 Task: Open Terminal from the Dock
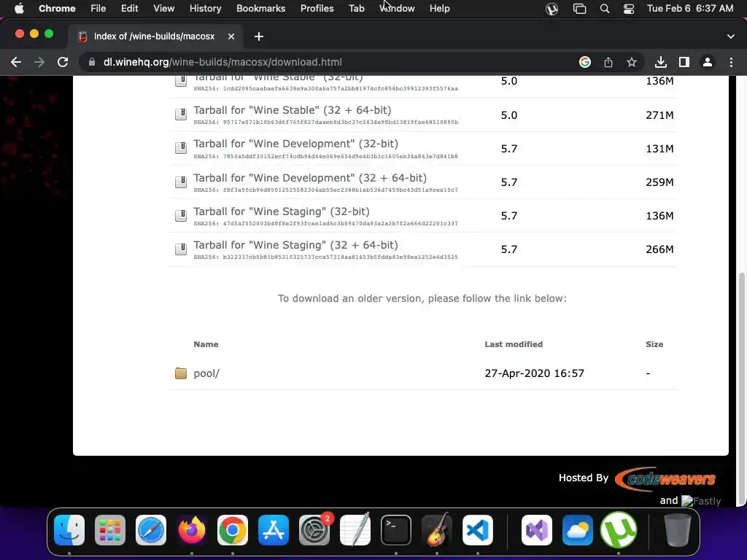tap(396, 530)
